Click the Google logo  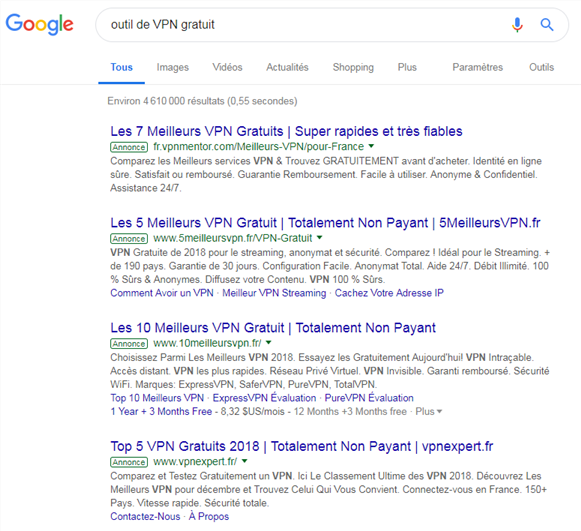tap(40, 24)
